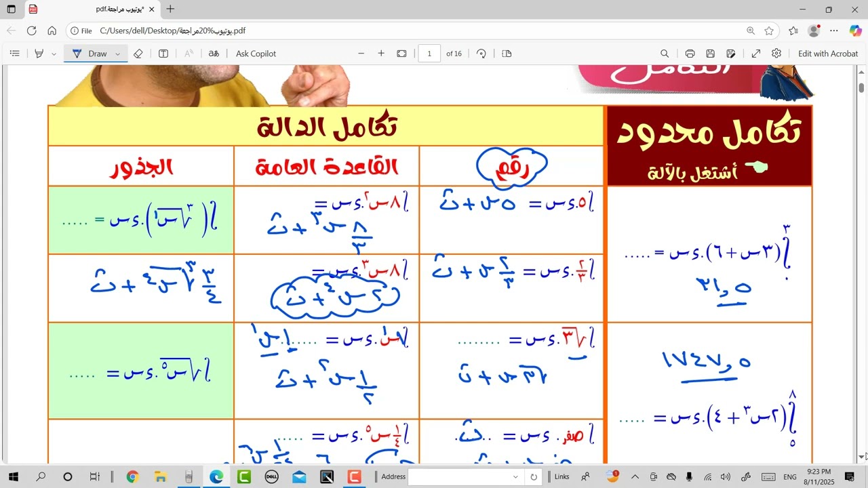Zoom in the PDF page
The height and width of the screenshot is (488, 868).
click(x=381, y=54)
